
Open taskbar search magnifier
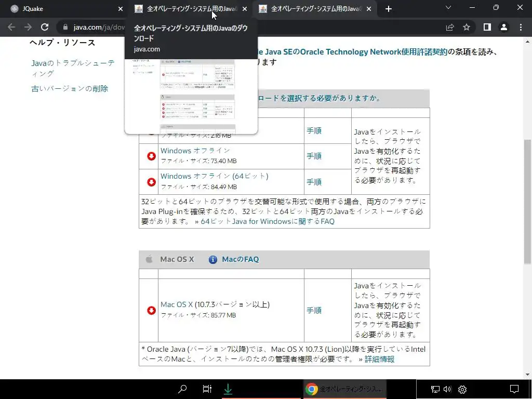[182, 389]
